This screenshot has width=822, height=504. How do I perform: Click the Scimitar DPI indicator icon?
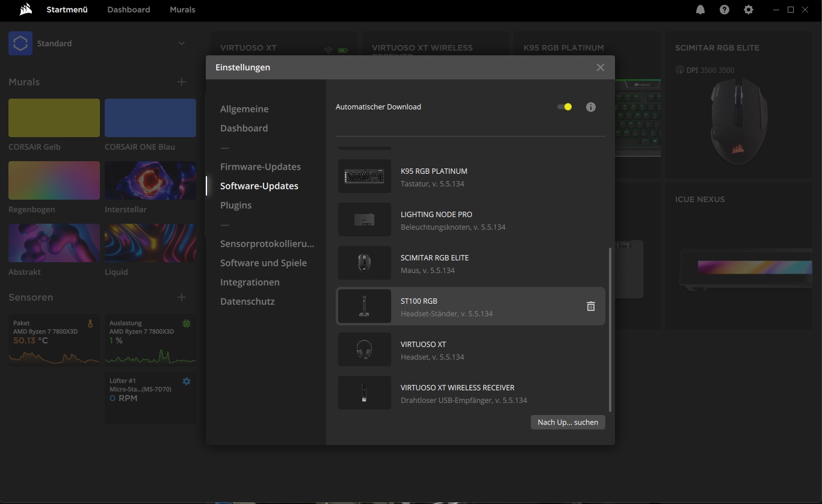coord(679,70)
